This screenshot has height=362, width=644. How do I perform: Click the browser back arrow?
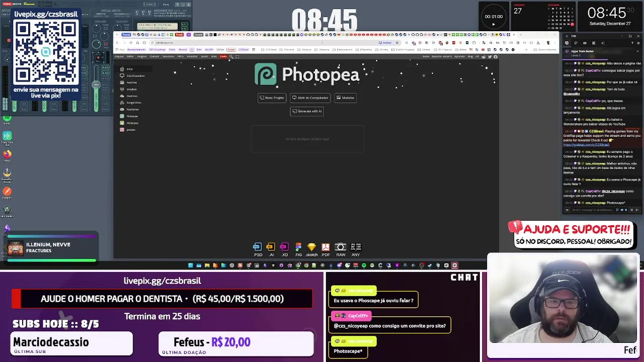pyautogui.click(x=117, y=43)
